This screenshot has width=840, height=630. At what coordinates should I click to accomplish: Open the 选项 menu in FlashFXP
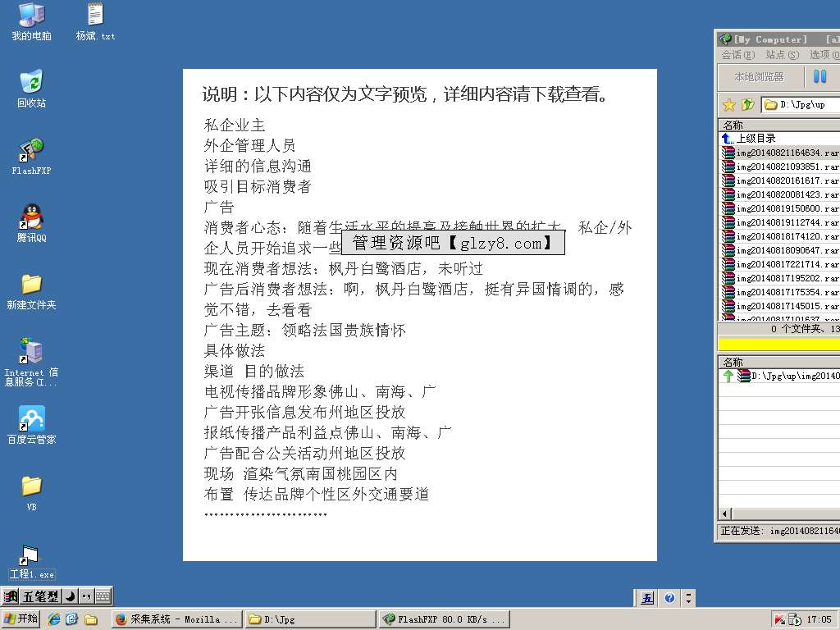[824, 55]
